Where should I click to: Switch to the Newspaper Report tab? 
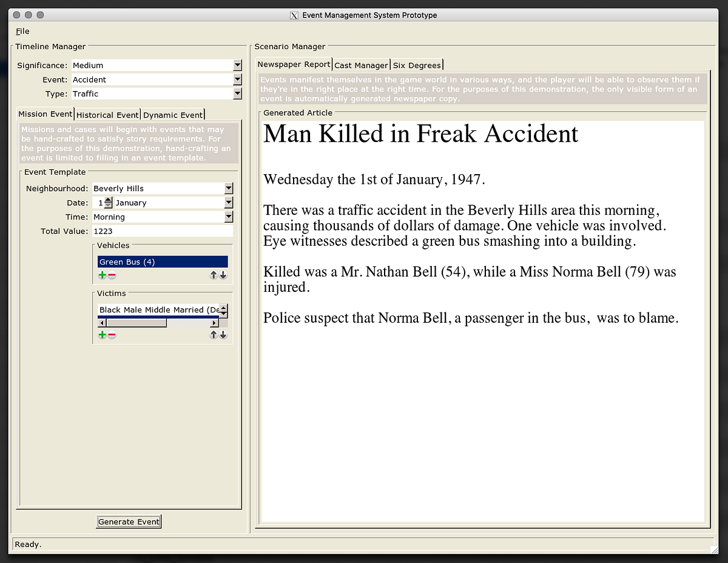coord(294,64)
